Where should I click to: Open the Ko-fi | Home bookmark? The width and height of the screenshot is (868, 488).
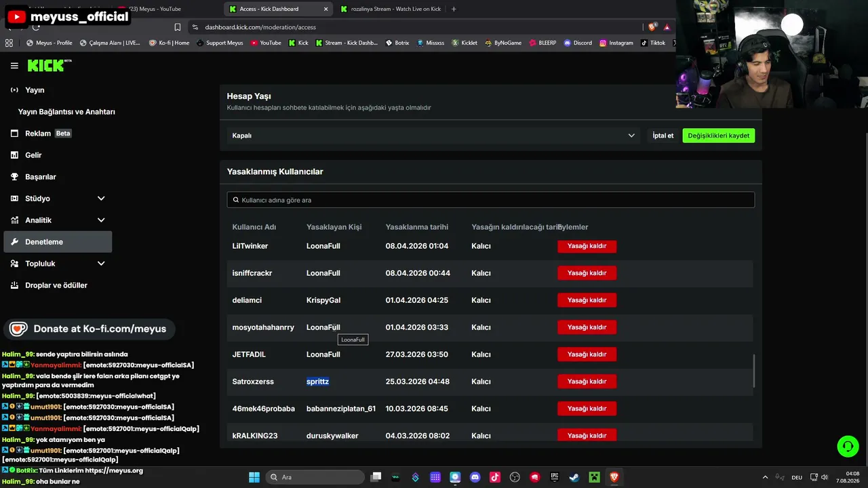(170, 43)
